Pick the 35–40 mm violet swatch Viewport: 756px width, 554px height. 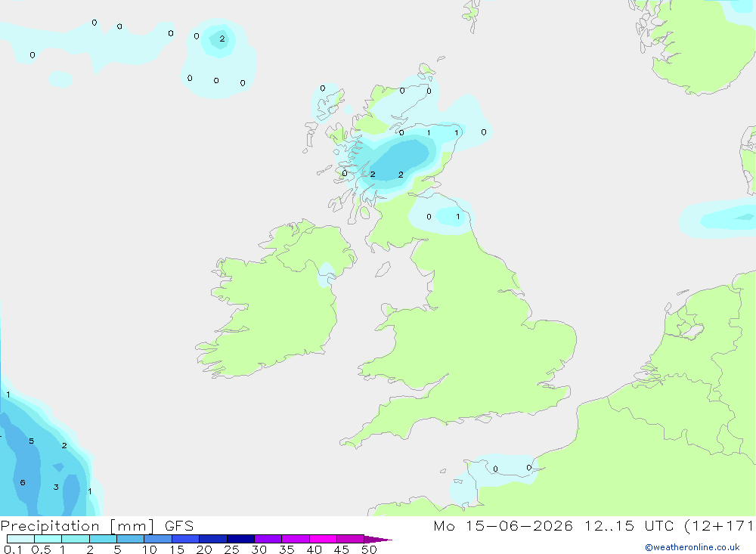point(296,539)
